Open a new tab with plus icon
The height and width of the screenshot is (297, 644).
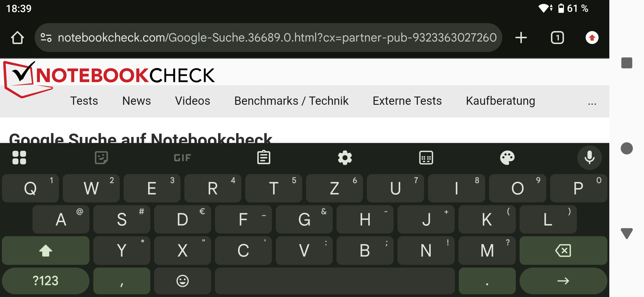521,38
